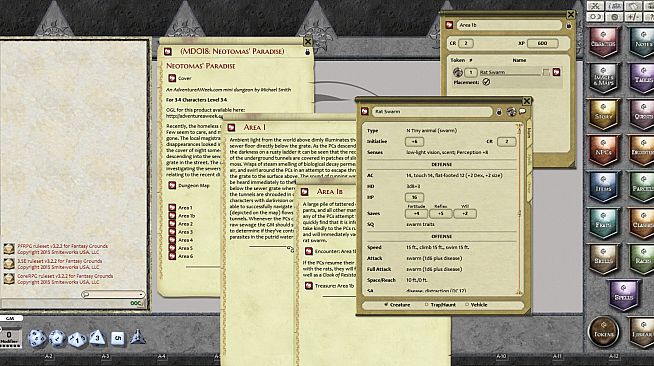Open the Quests sidebar banner

coord(642,114)
